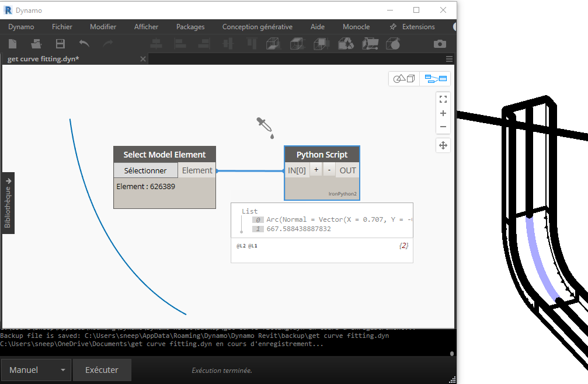
Task: Click the Element : 626389 text
Action: click(x=145, y=186)
